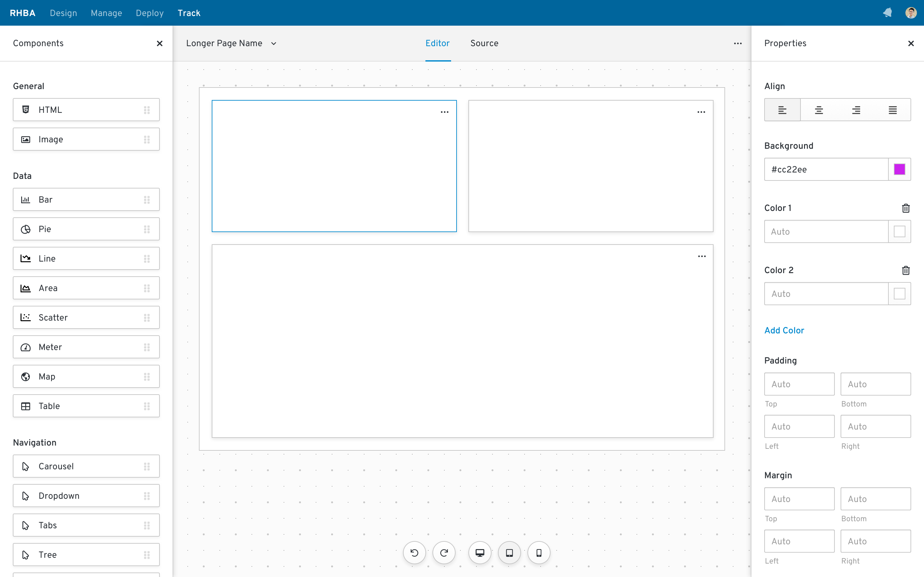924x577 pixels.
Task: Click the undo icon button
Action: click(x=414, y=553)
